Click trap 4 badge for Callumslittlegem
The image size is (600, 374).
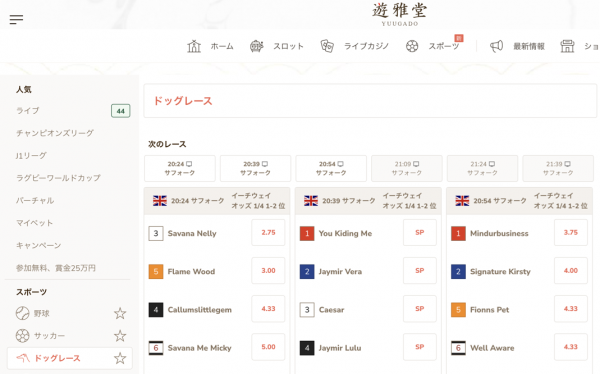click(156, 310)
